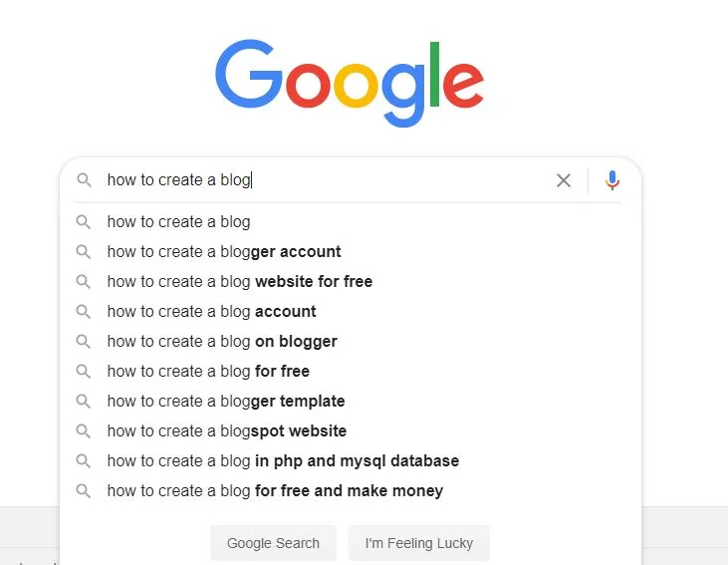Select 'how to create a blogger account' suggestion
Screen dimensions: 728x565
[x=224, y=252]
